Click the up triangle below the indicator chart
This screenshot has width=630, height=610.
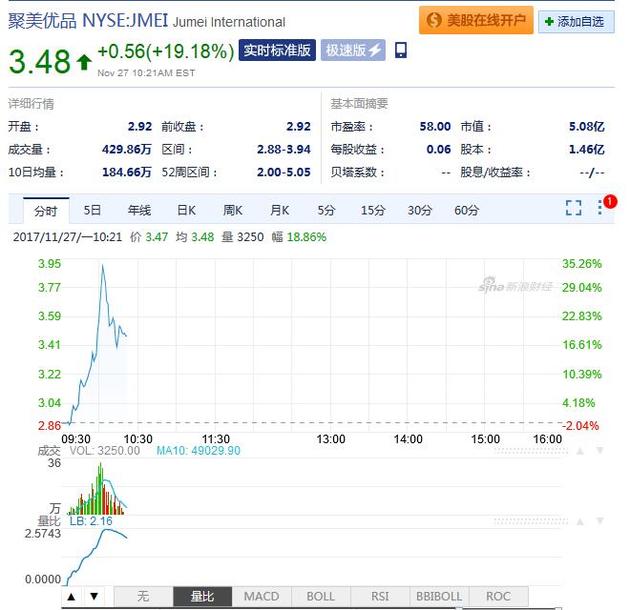72,596
